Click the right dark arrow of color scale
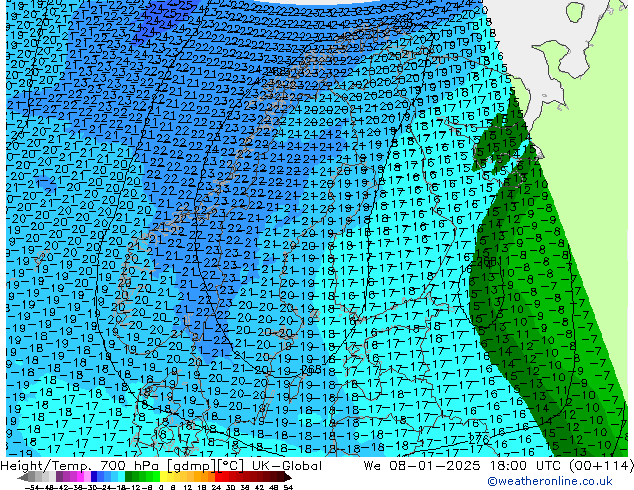Viewport: 634px width, 490px height. pyautogui.click(x=288, y=477)
